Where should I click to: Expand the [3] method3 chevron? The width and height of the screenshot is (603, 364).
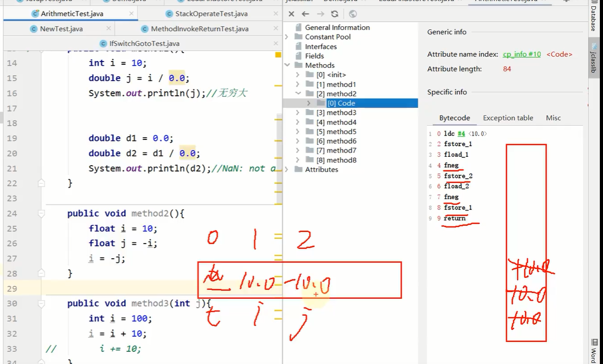pos(298,113)
